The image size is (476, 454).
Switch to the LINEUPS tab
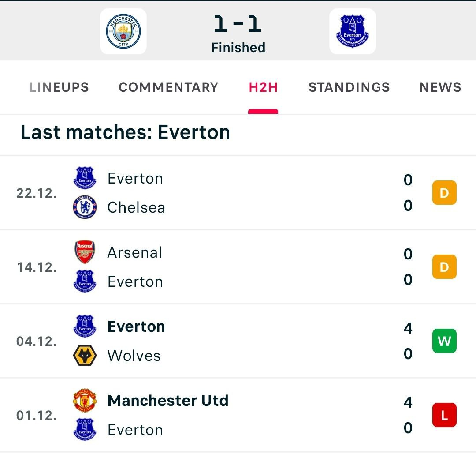pos(59,87)
